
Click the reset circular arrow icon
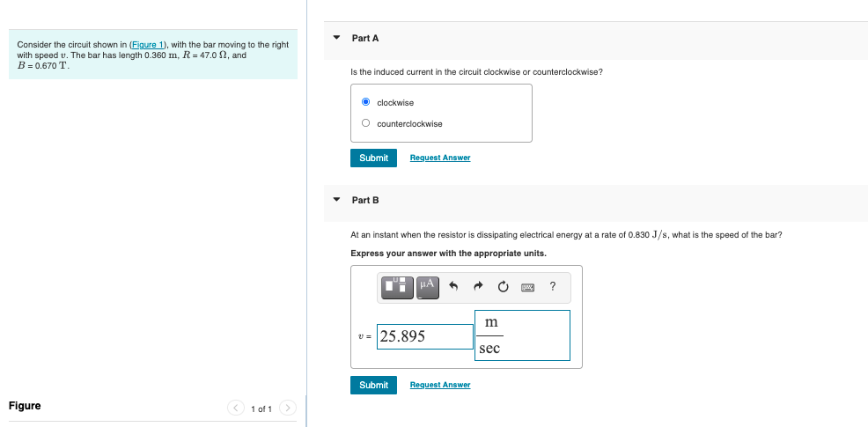click(x=503, y=287)
